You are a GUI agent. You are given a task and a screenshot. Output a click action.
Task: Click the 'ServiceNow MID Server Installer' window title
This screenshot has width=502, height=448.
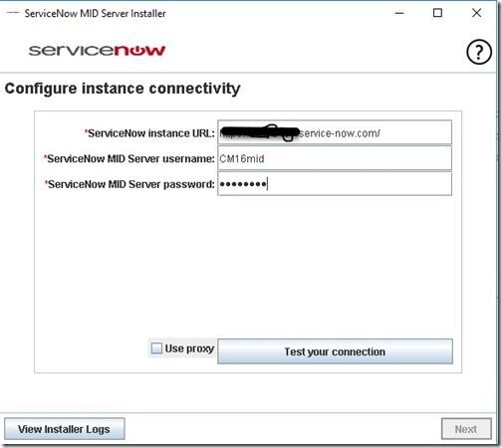pos(95,14)
